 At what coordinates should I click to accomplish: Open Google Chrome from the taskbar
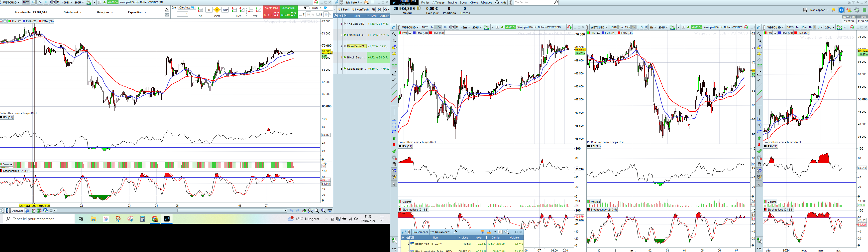(x=155, y=219)
